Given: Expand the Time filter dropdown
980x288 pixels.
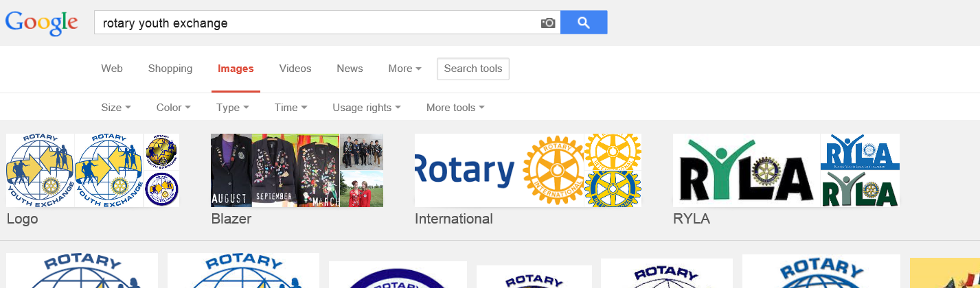Looking at the screenshot, I should coord(290,108).
